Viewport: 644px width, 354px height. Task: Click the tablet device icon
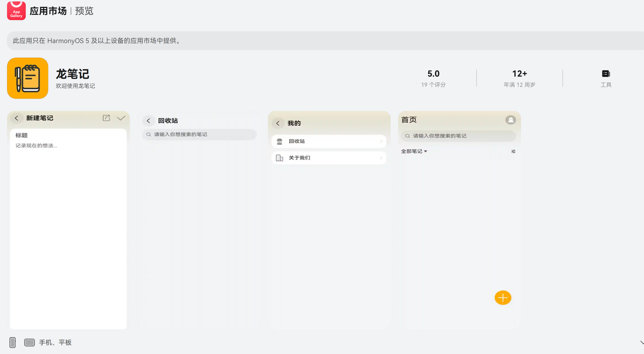[30, 342]
